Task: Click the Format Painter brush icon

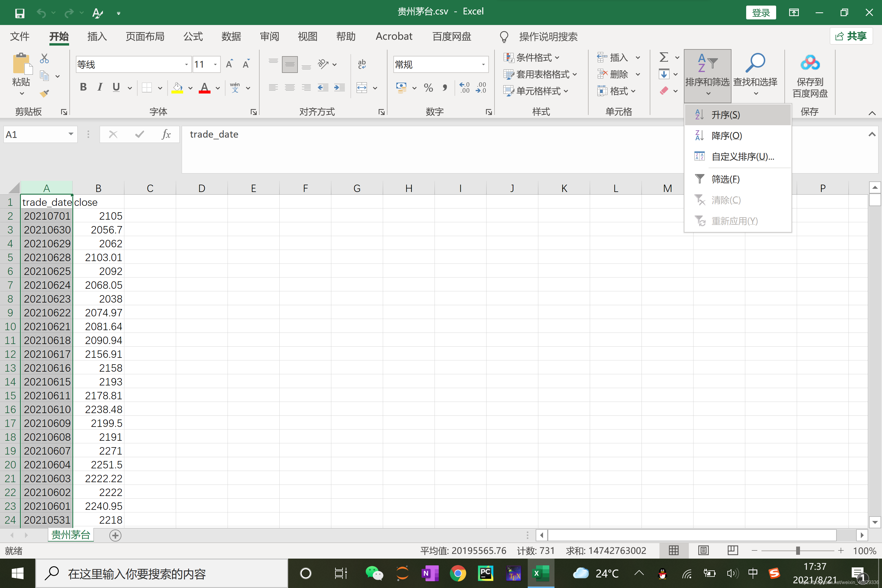Action: point(44,93)
